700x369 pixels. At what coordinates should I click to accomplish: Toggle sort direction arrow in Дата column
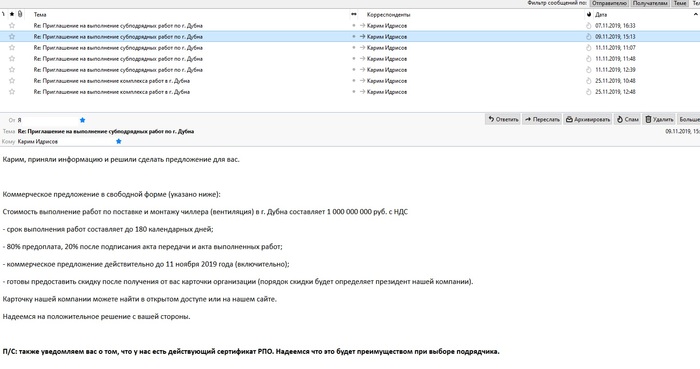(x=696, y=14)
